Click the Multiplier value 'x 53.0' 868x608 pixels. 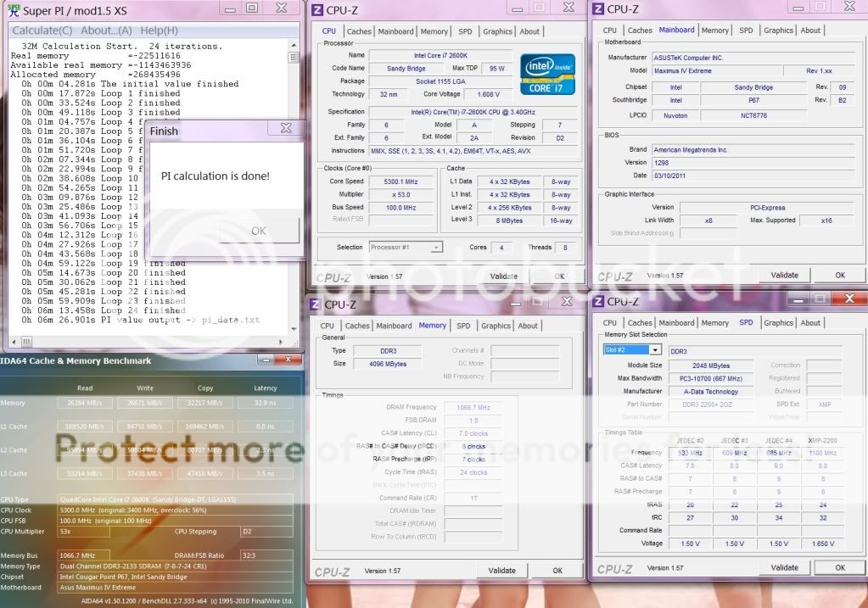point(400,195)
